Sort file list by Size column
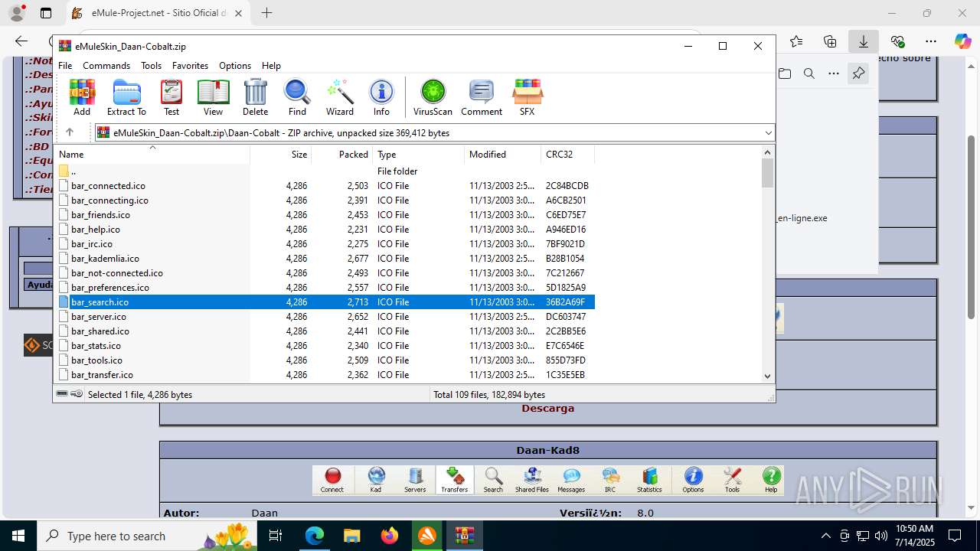 [280, 154]
